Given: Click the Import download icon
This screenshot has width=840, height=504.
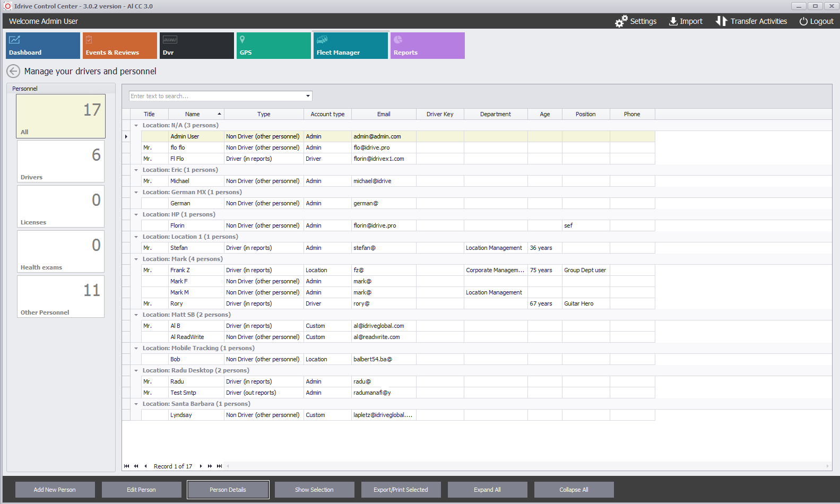Looking at the screenshot, I should (x=673, y=21).
